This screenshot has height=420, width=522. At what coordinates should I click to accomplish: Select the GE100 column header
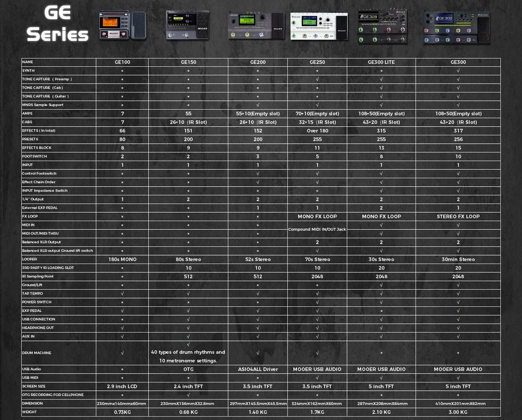[x=122, y=62]
